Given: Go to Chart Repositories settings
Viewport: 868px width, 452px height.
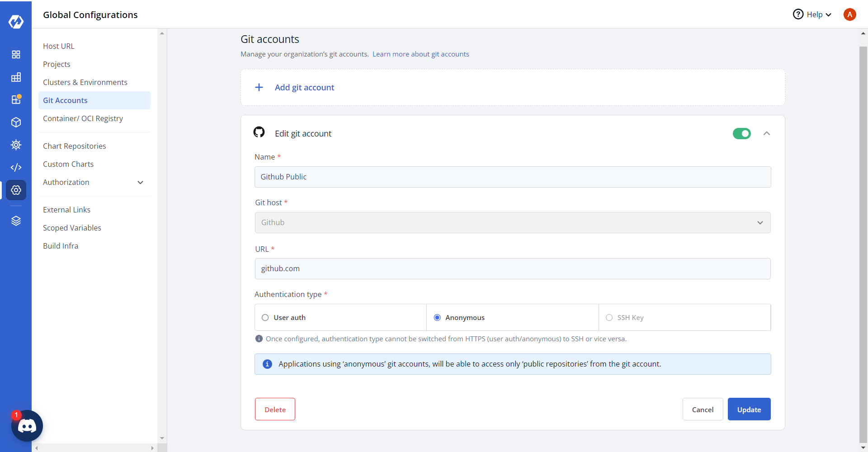Looking at the screenshot, I should pos(75,146).
